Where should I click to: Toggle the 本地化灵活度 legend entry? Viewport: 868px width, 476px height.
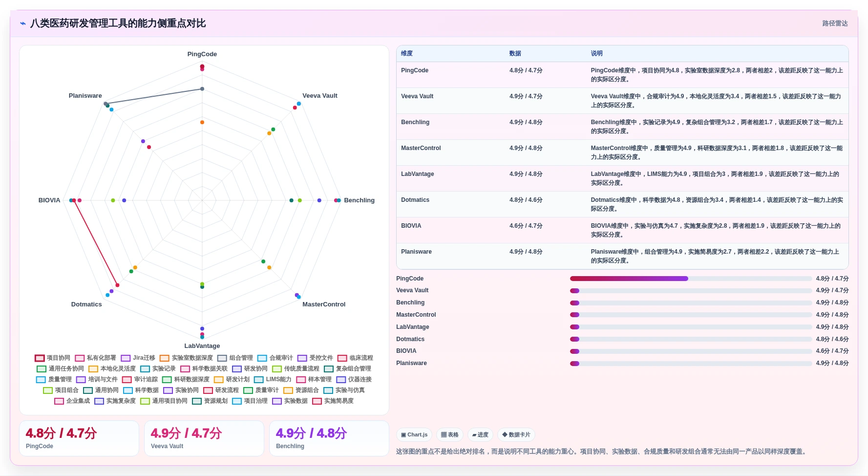coord(112,369)
